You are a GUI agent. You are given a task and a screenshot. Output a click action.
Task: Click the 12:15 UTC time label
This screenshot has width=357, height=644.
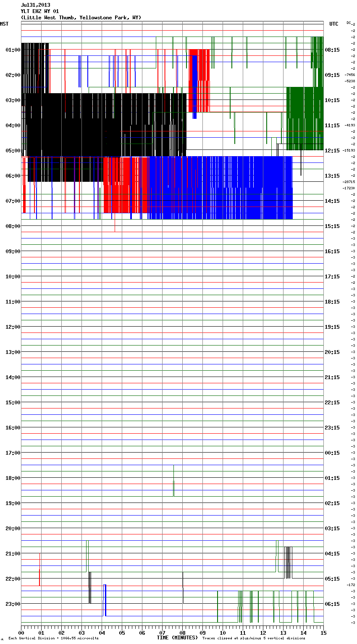(332, 151)
